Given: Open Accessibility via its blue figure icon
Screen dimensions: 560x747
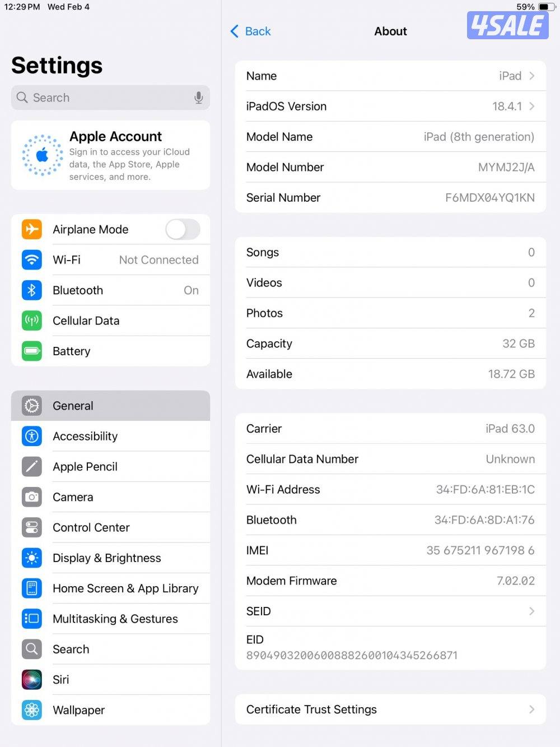Looking at the screenshot, I should pos(32,436).
